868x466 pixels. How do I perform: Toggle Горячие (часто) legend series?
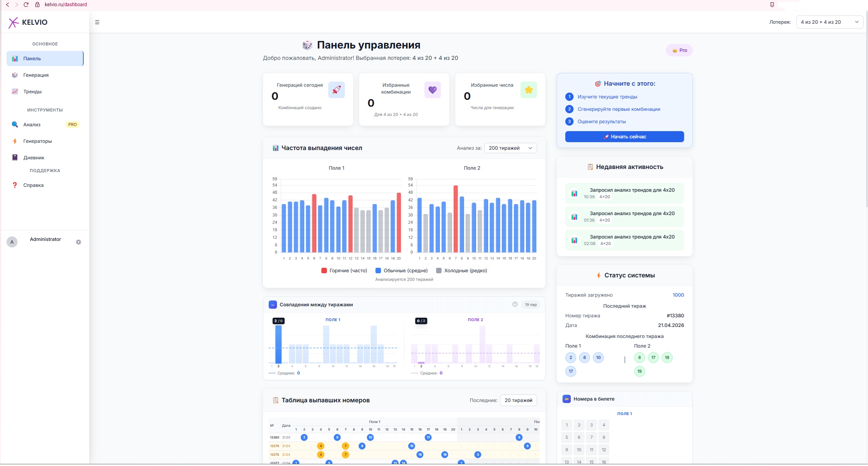pyautogui.click(x=344, y=271)
